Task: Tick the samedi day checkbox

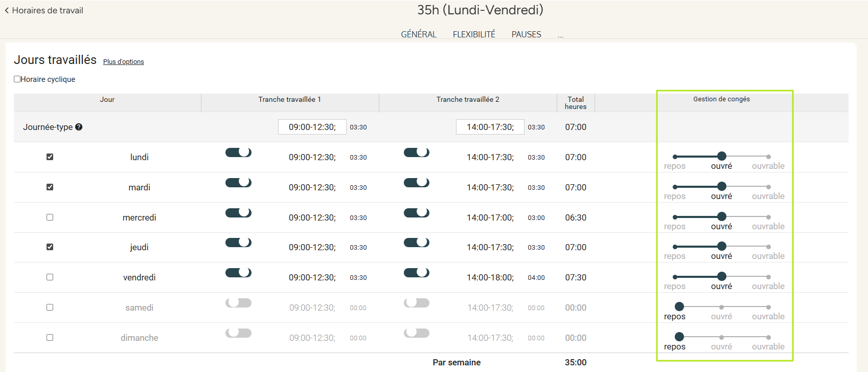Action: click(50, 308)
